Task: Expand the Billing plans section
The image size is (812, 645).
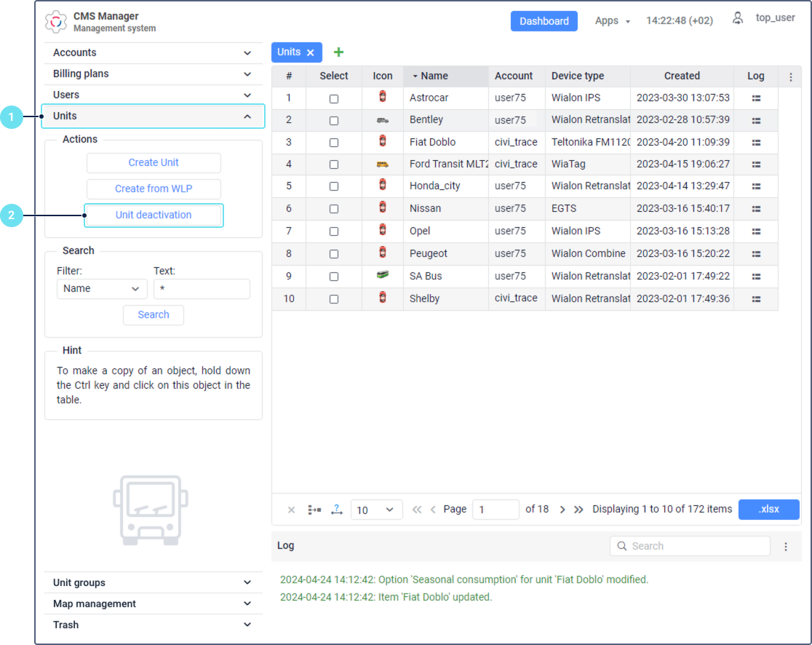Action: (x=154, y=74)
